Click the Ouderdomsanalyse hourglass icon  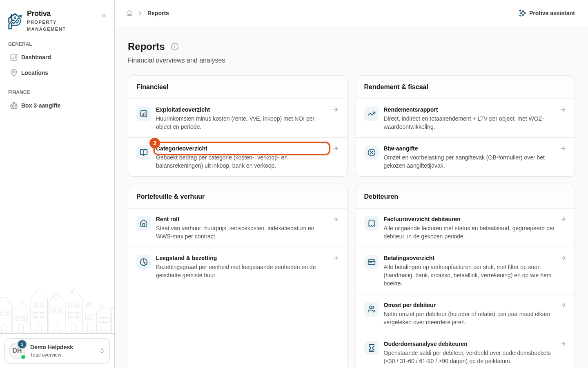tap(372, 348)
